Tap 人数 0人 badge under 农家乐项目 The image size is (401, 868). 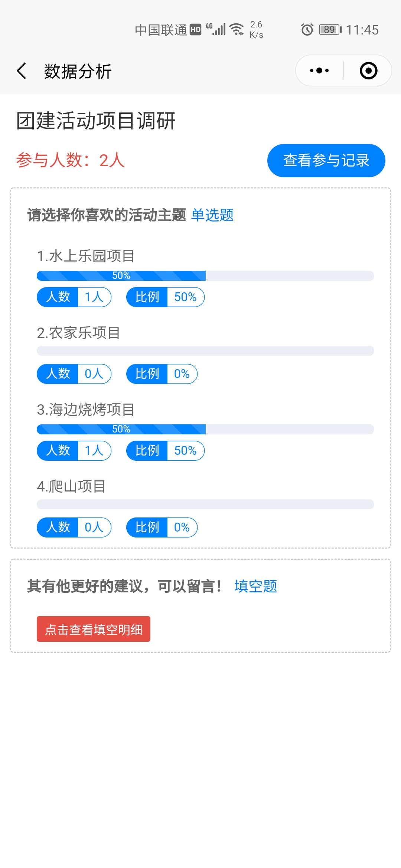pyautogui.click(x=74, y=374)
